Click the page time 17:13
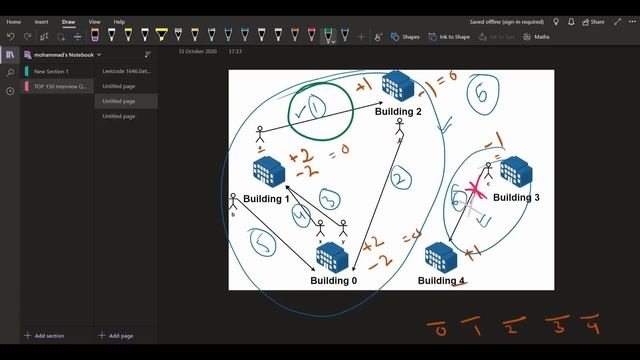The width and height of the screenshot is (640, 360). (x=235, y=51)
